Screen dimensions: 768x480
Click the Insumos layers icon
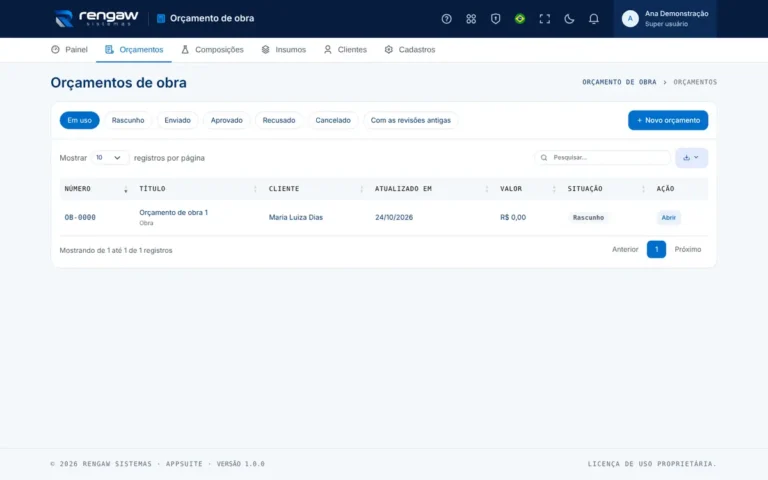pyautogui.click(x=265, y=49)
